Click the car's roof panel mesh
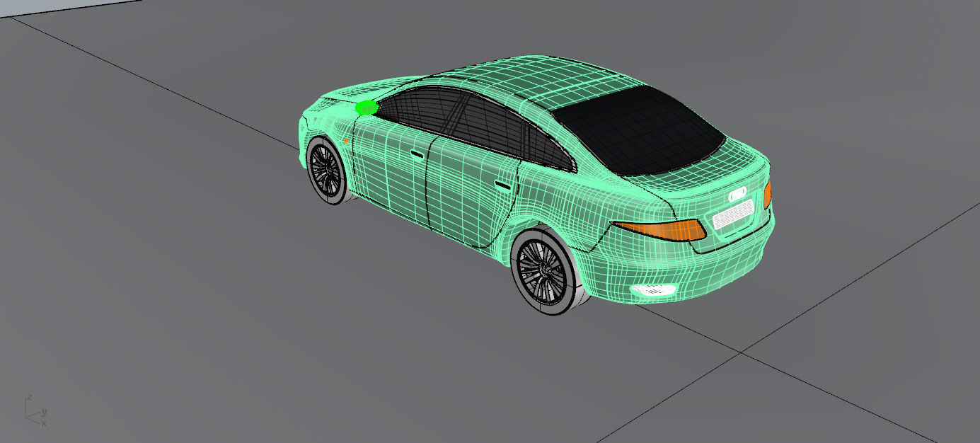 click(x=534, y=81)
